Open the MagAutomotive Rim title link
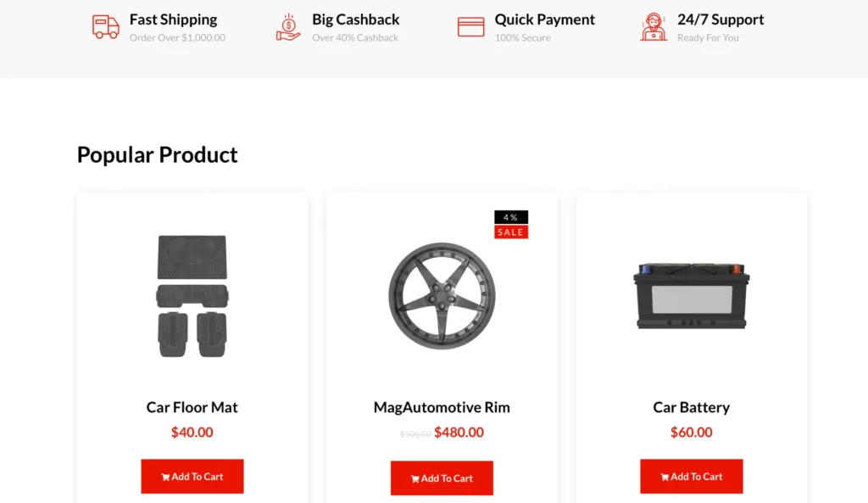Image resolution: width=868 pixels, height=503 pixels. pos(442,407)
